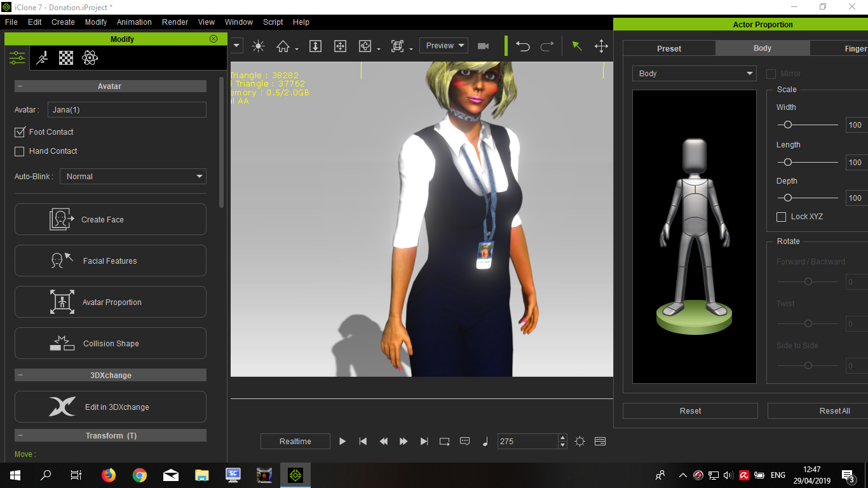Switch to the Animation running-figure tab
The image size is (868, 488).
(41, 58)
